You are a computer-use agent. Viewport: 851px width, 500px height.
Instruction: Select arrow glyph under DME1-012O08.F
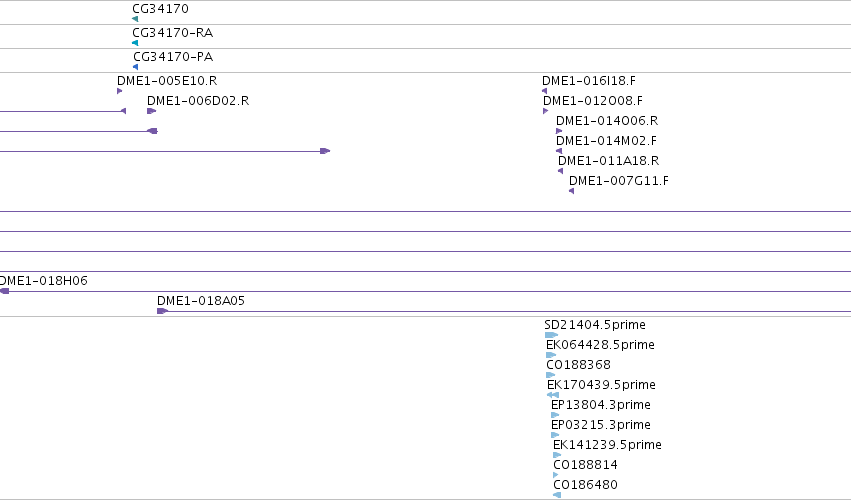coord(545,111)
